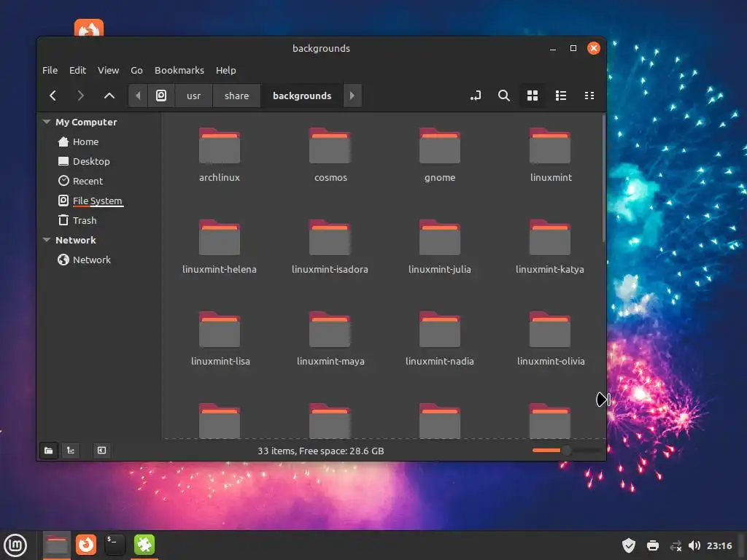Viewport: 747px width, 560px height.
Task: Switch to list view
Action: point(561,96)
